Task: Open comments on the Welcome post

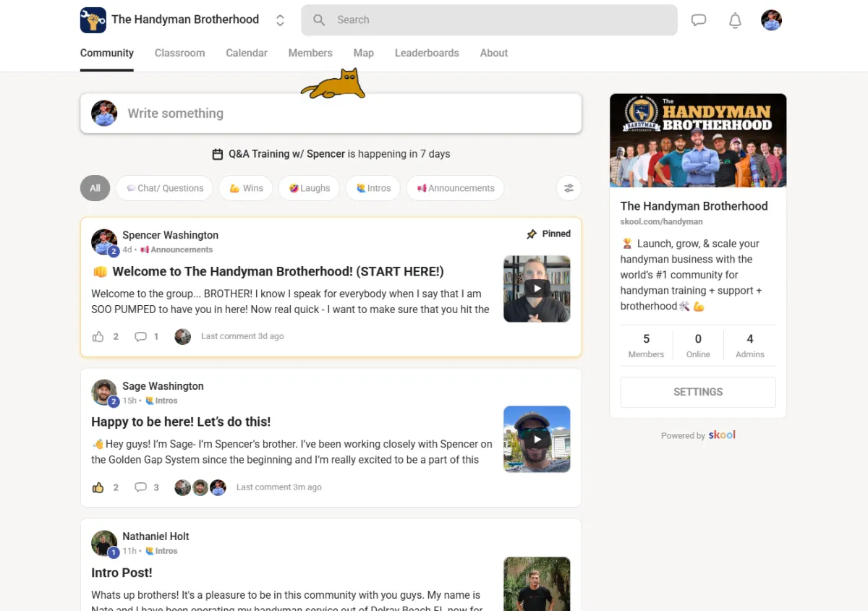Action: point(141,336)
